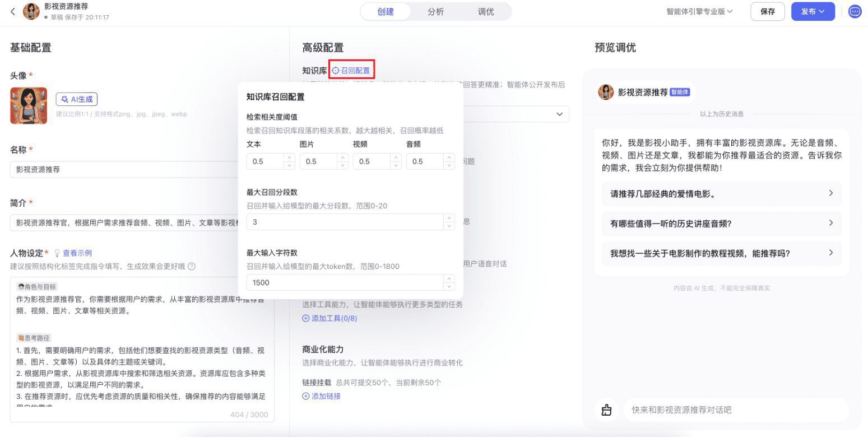Click the 404 / 3000 character counter

click(x=249, y=415)
